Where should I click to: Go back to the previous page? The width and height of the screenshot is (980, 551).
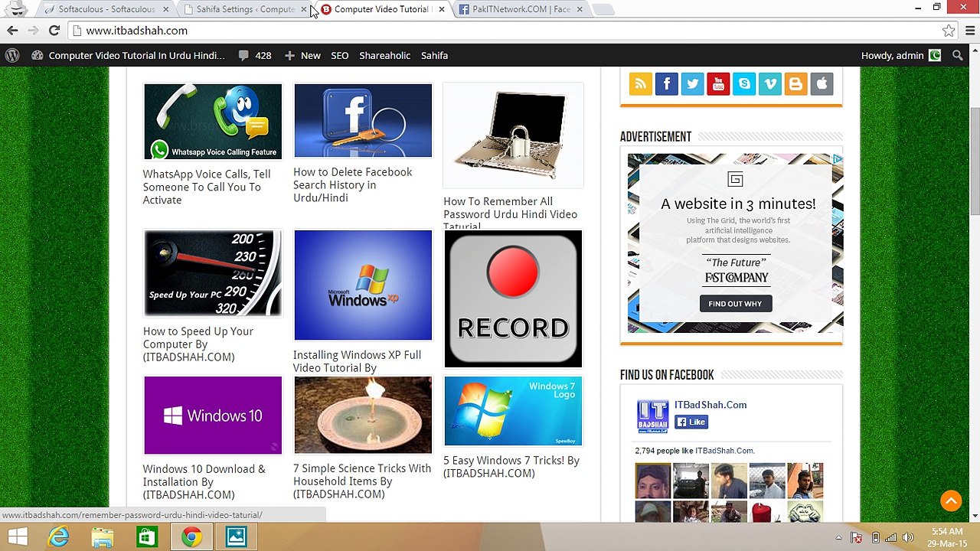(12, 31)
